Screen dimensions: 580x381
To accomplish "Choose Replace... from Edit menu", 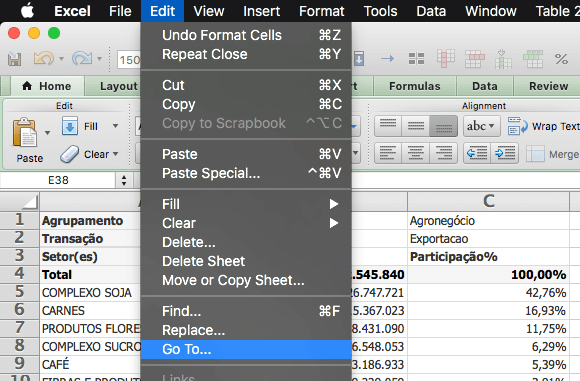I will point(246,330).
